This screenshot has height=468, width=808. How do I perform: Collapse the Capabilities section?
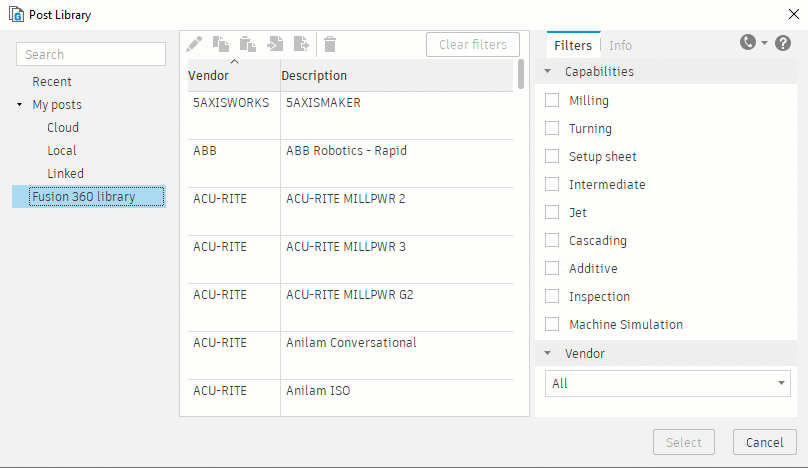[x=548, y=72]
